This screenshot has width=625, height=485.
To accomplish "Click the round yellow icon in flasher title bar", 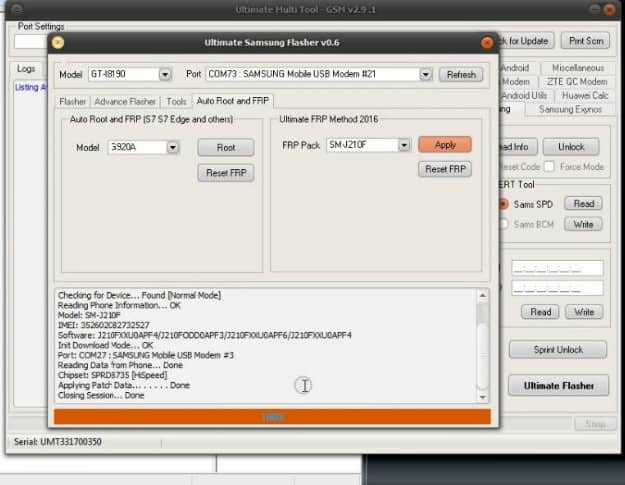I will click(x=58, y=43).
